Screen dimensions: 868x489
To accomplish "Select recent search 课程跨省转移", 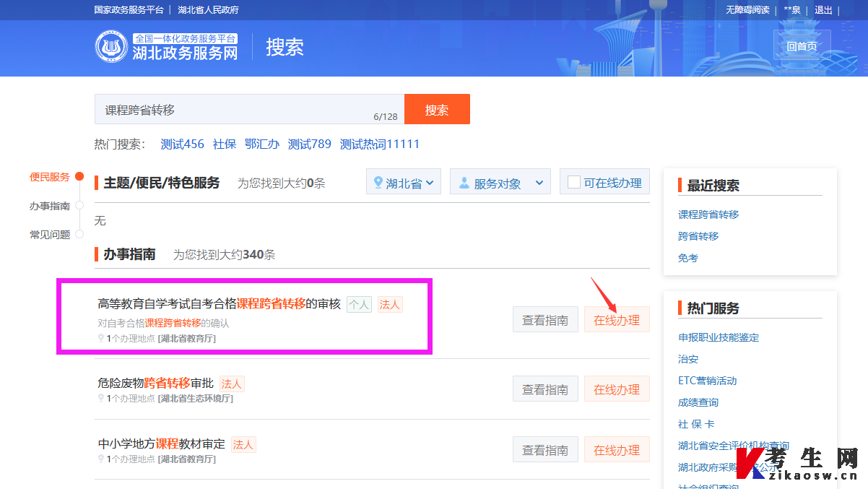I will pos(708,215).
